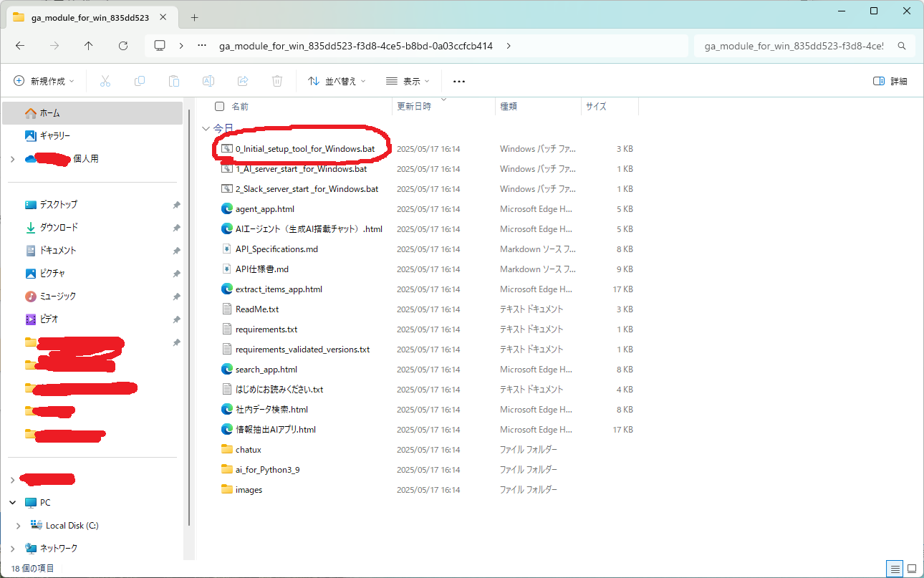Image resolution: width=924 pixels, height=578 pixels.
Task: Expand Local Disk (C:) tree node
Action: [x=19, y=526]
